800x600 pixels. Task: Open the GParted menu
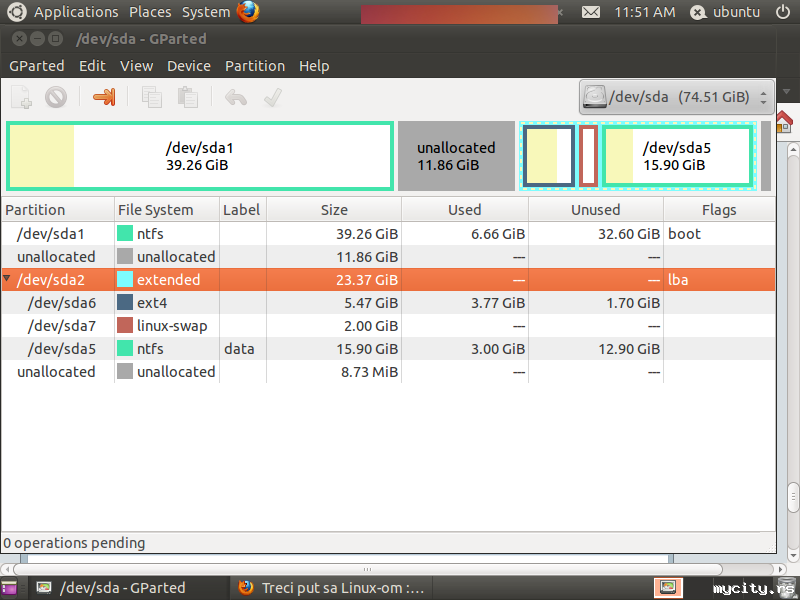(x=37, y=66)
